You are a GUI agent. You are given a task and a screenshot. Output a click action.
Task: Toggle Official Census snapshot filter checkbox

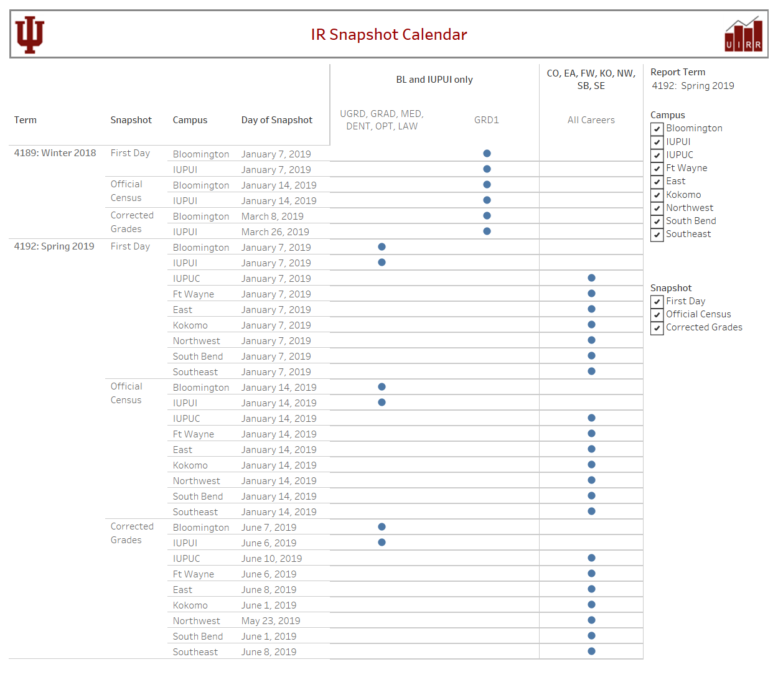coord(657,315)
